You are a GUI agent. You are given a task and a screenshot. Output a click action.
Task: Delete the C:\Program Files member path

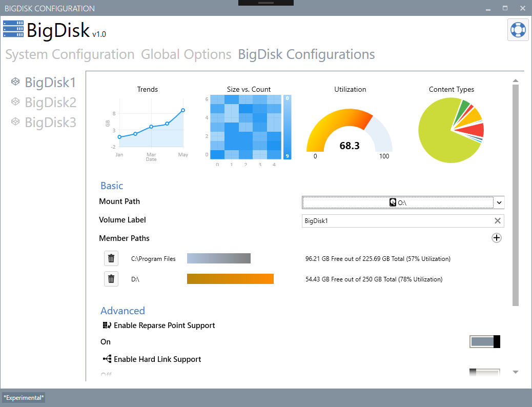tap(111, 259)
